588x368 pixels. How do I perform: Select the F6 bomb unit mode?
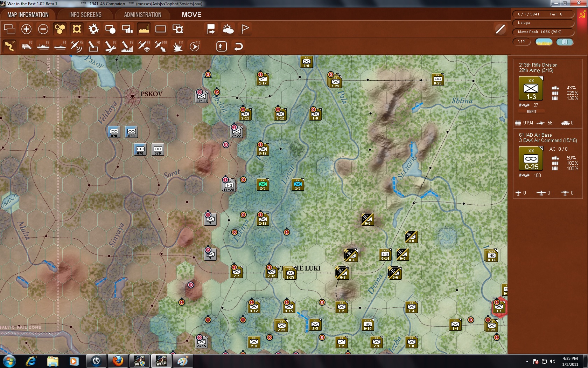pos(93,46)
